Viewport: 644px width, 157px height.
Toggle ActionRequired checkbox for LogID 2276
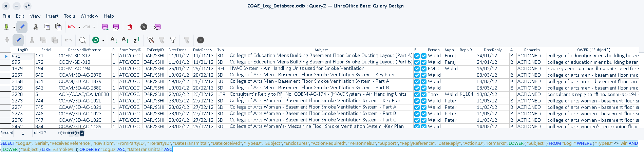(x=424, y=120)
